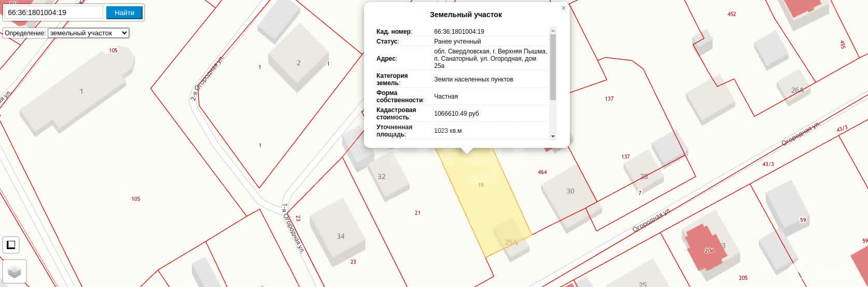The width and height of the screenshot is (868, 287).
Task: Select building 2 on the map
Action: (x=298, y=62)
